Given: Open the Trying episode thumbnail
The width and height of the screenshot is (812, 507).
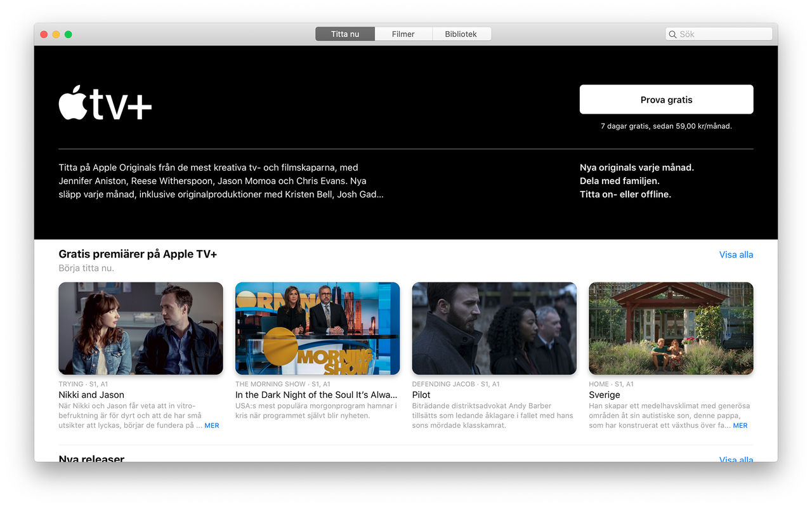Looking at the screenshot, I should point(141,328).
